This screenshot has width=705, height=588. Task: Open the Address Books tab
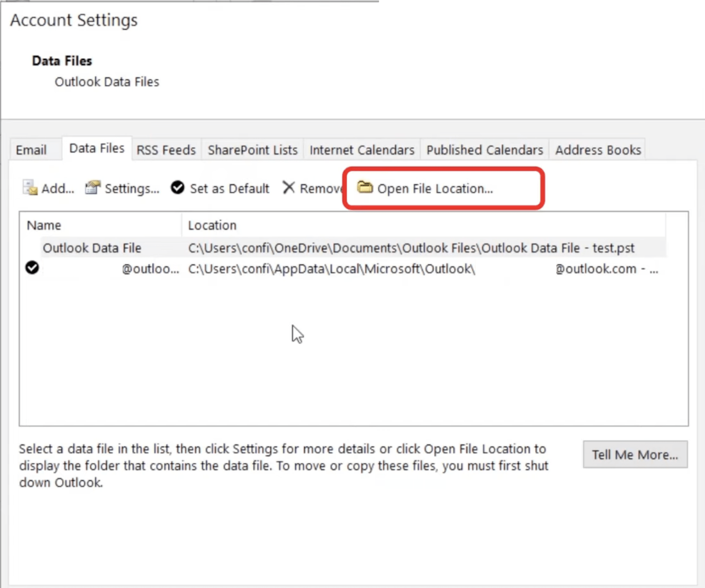coord(598,150)
